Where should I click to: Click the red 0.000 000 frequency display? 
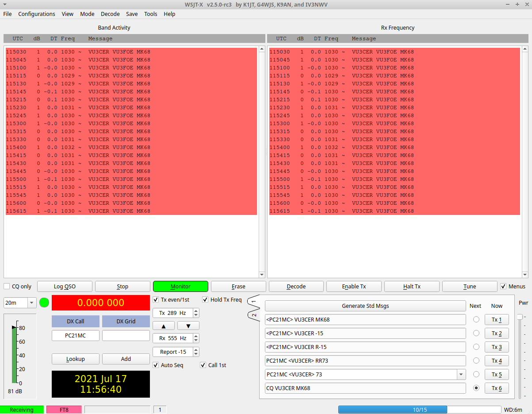pos(101,303)
